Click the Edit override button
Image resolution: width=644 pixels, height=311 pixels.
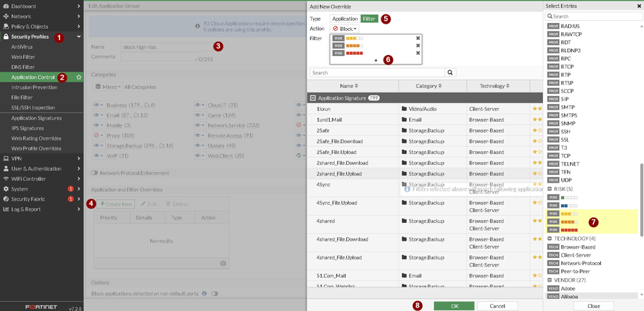pyautogui.click(x=149, y=204)
